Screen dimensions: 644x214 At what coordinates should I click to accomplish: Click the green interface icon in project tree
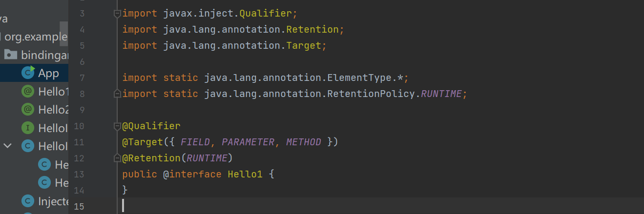point(28,128)
